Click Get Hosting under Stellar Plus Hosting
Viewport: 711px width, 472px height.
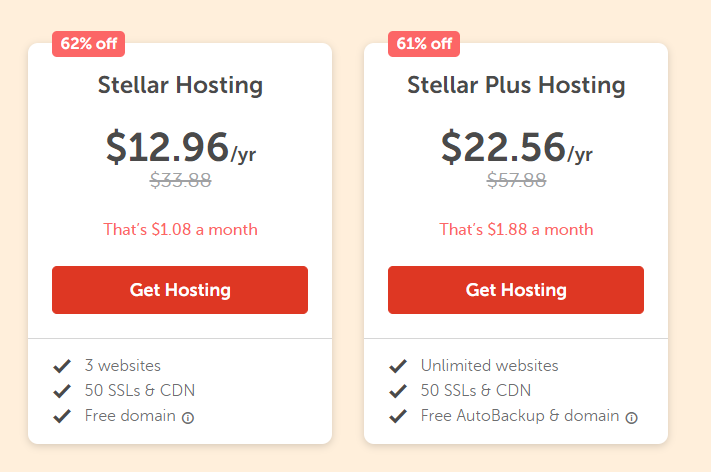(x=516, y=290)
